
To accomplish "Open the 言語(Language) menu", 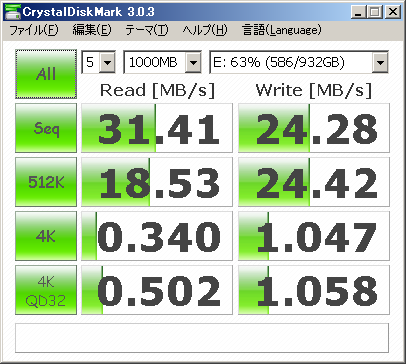I will [x=282, y=30].
